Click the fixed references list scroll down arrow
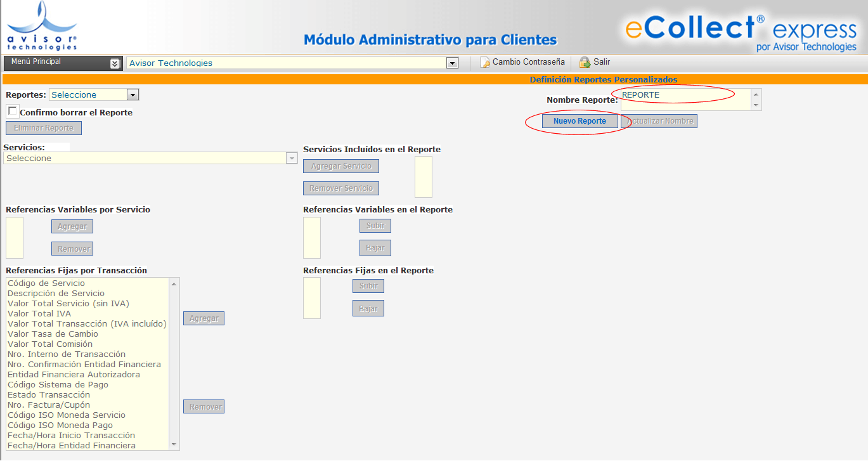 pyautogui.click(x=174, y=445)
